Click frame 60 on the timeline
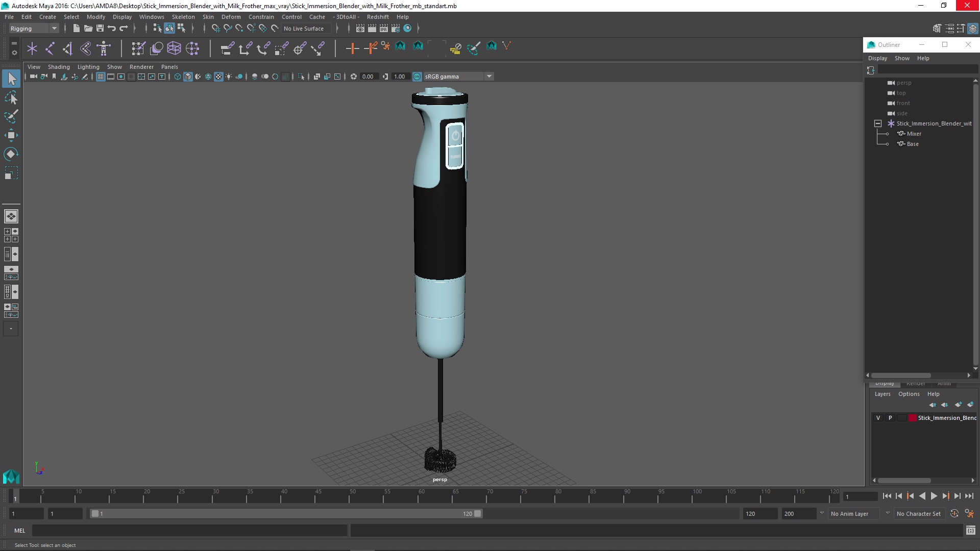The height and width of the screenshot is (551, 980). pyautogui.click(x=422, y=496)
